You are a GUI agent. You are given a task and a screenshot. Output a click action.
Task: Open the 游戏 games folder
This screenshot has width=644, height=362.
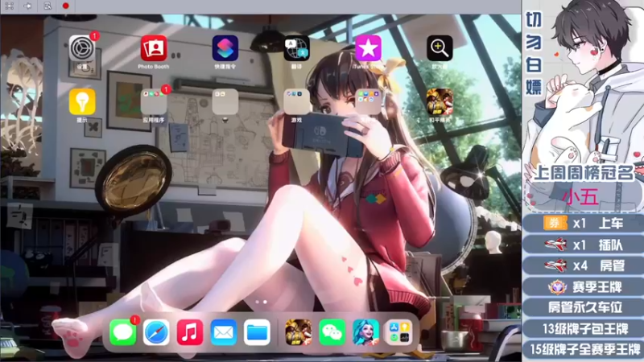296,102
